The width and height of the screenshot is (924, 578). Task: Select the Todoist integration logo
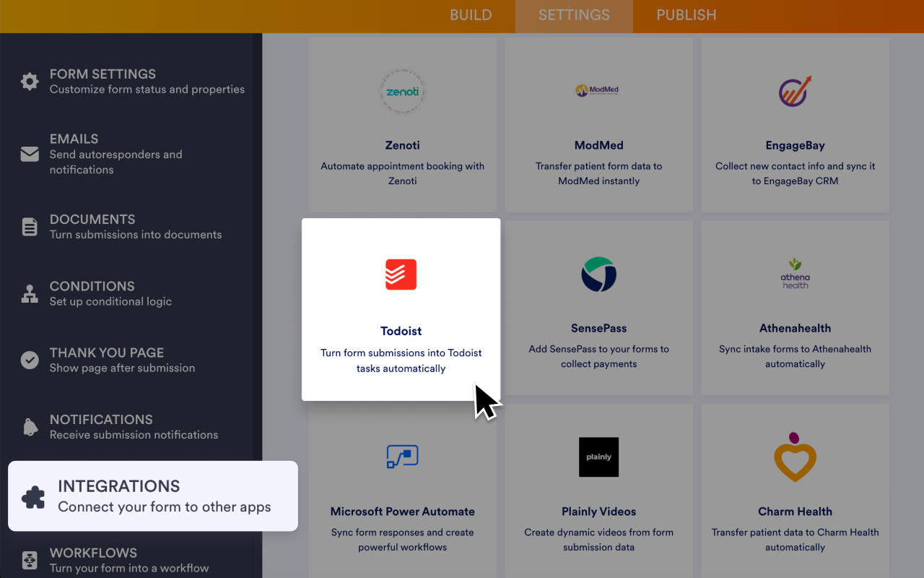401,275
